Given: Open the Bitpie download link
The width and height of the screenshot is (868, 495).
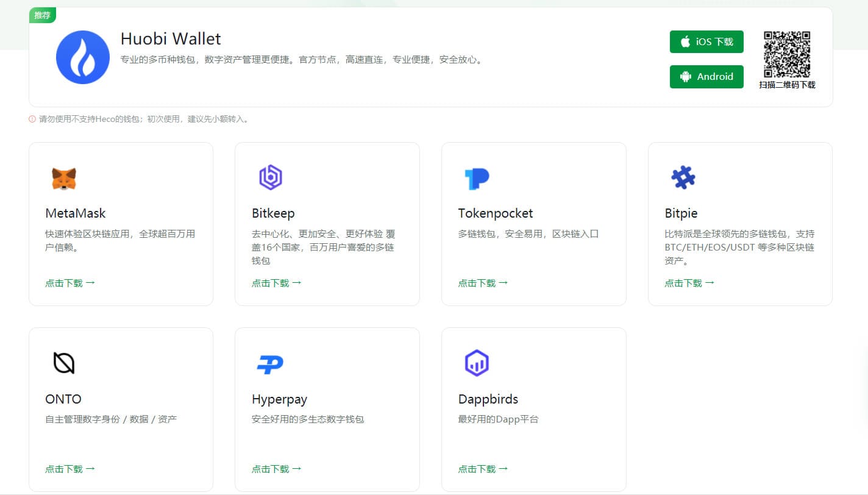Looking at the screenshot, I should tap(689, 282).
